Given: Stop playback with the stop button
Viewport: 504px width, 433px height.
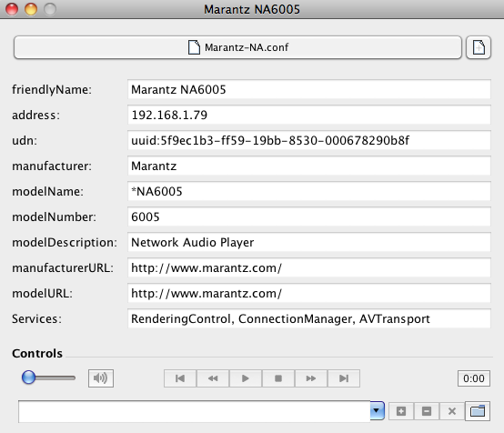Looking at the screenshot, I should pyautogui.click(x=278, y=378).
